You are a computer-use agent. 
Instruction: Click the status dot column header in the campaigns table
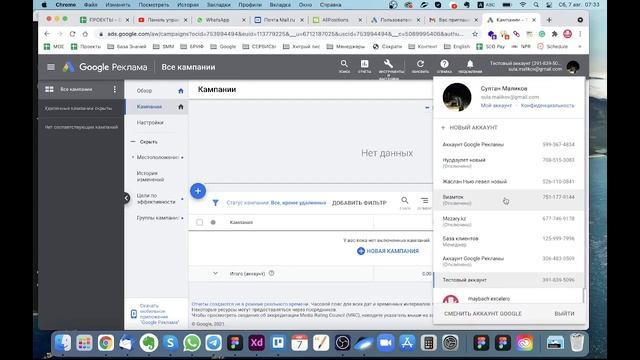213,222
